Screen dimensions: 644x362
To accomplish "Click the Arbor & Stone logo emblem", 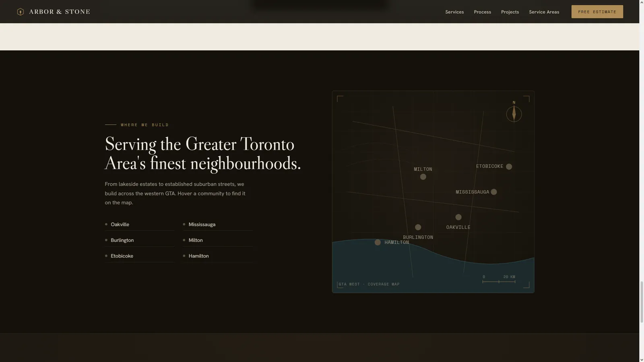I will tap(20, 12).
